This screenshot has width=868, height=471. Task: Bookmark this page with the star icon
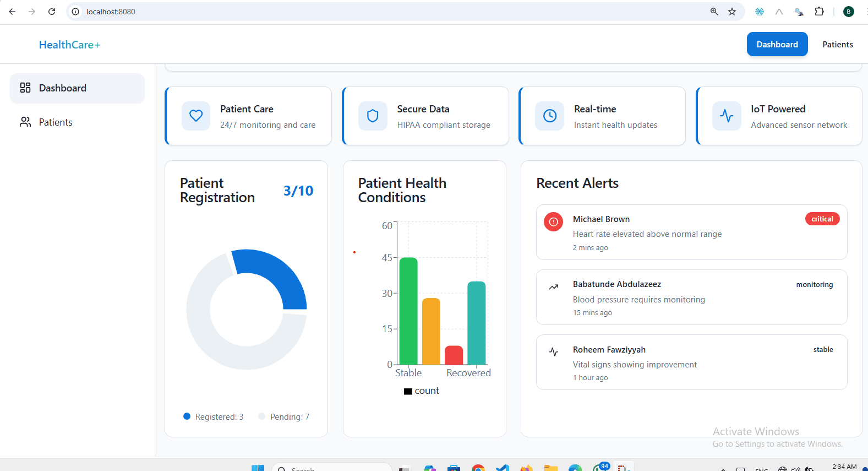point(732,12)
